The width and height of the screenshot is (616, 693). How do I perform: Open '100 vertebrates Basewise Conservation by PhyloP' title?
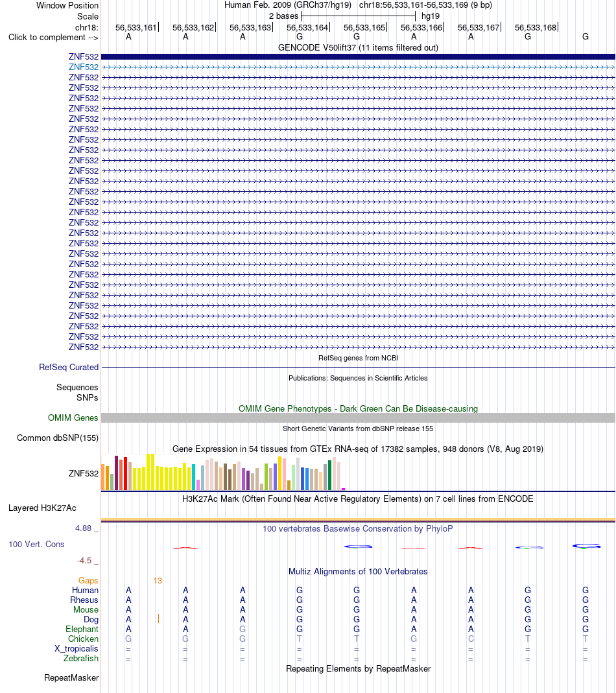click(358, 528)
